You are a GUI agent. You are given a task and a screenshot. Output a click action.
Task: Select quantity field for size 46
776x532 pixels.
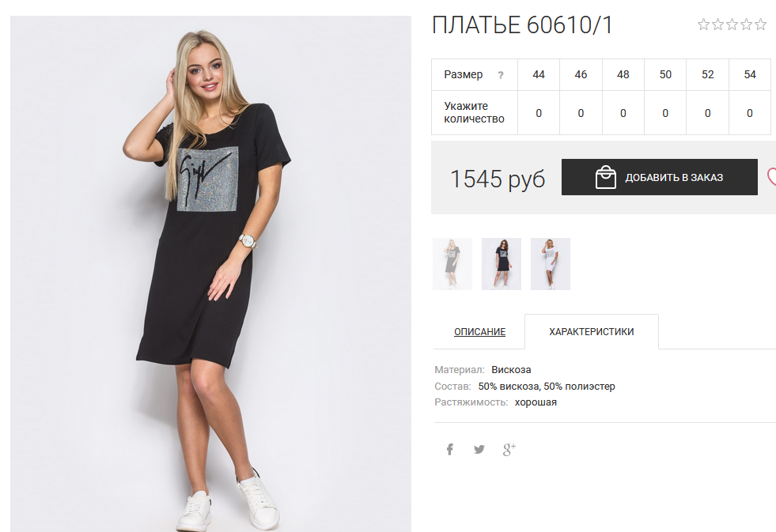coord(581,113)
